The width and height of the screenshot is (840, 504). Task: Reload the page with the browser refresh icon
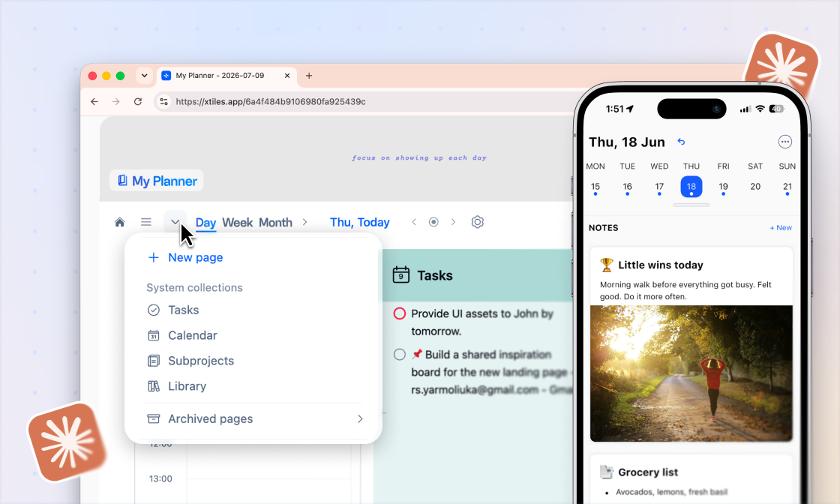pos(138,101)
